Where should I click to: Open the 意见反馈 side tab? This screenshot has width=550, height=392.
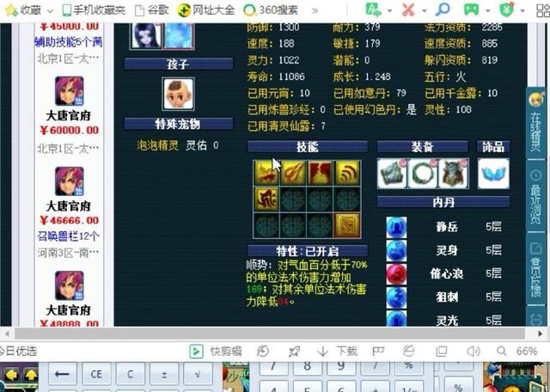pos(536,269)
